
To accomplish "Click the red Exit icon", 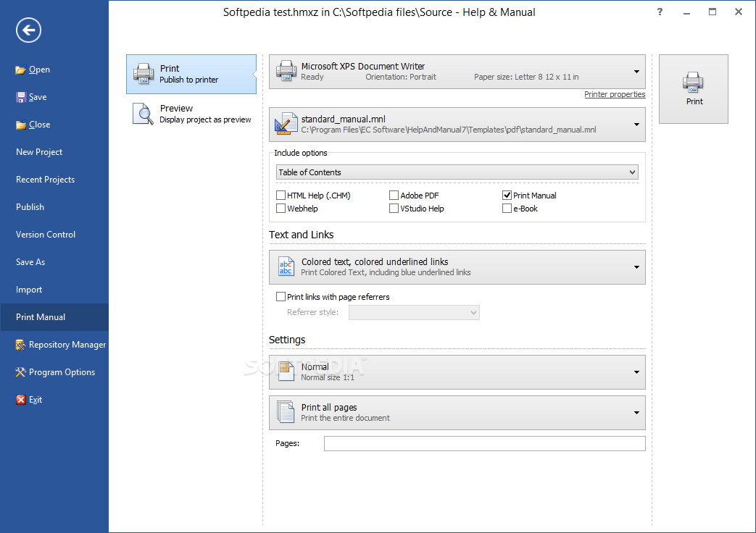I will (21, 400).
